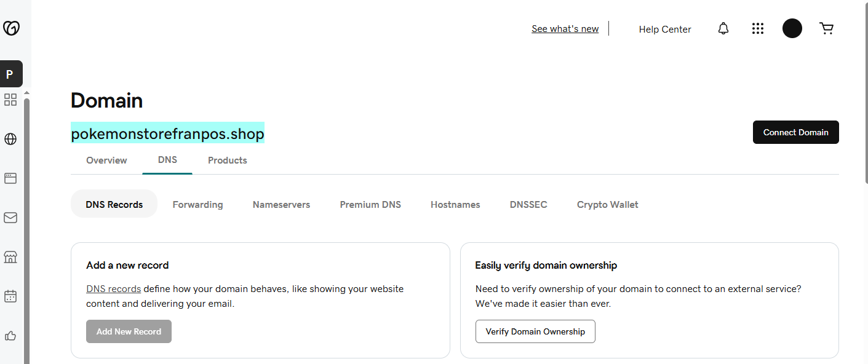Open the notifications bell
Image resolution: width=868 pixels, height=364 pixels.
(x=723, y=29)
